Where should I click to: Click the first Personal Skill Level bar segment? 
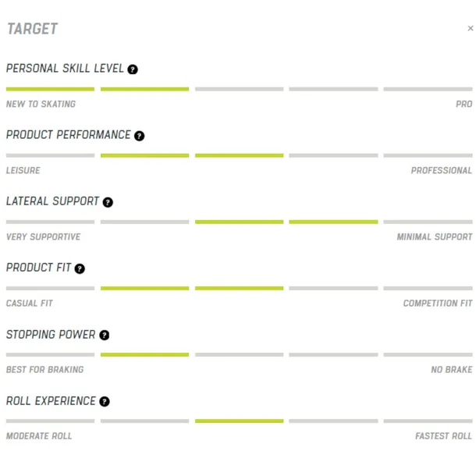[x=50, y=89]
